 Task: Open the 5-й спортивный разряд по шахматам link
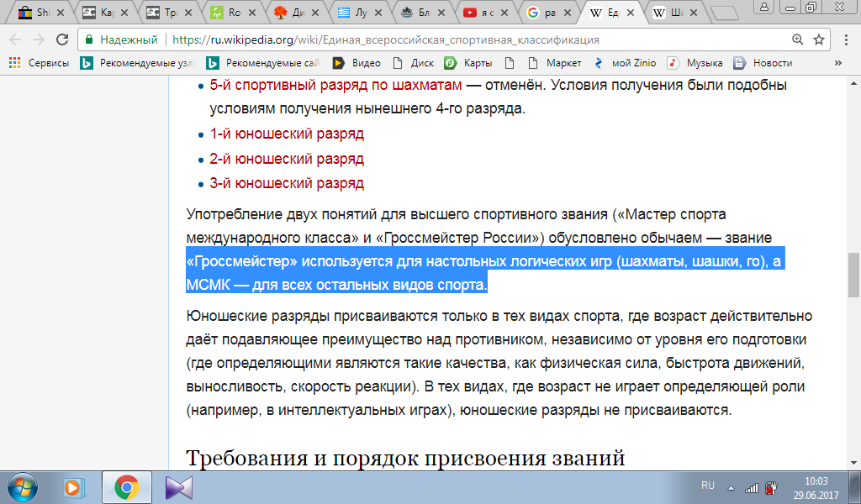(335, 85)
